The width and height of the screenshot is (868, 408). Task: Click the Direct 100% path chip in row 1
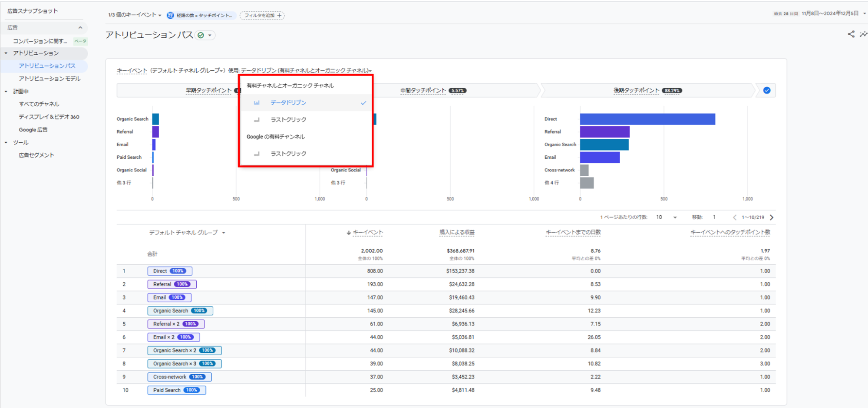click(170, 271)
